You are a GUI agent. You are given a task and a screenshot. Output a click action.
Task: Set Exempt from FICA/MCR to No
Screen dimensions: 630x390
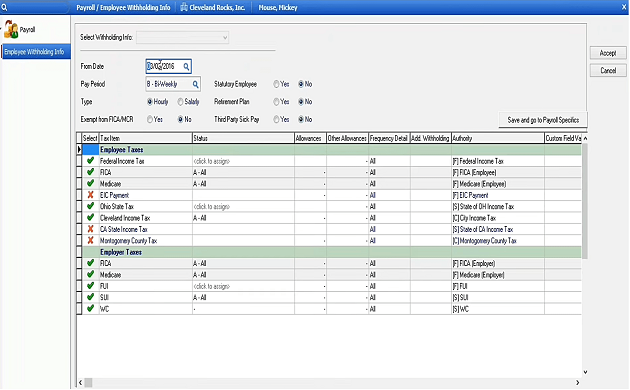pyautogui.click(x=180, y=120)
